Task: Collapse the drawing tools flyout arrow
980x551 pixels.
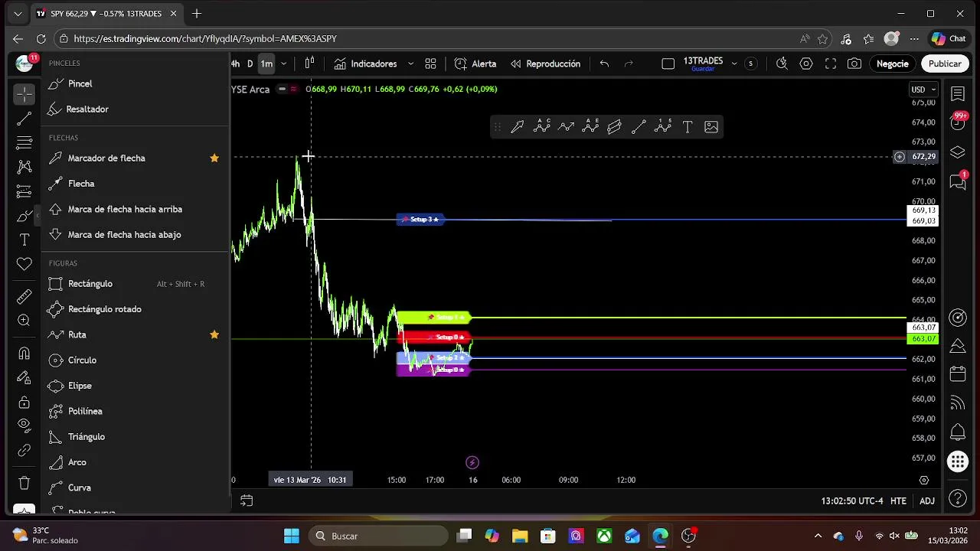Action: click(x=38, y=216)
